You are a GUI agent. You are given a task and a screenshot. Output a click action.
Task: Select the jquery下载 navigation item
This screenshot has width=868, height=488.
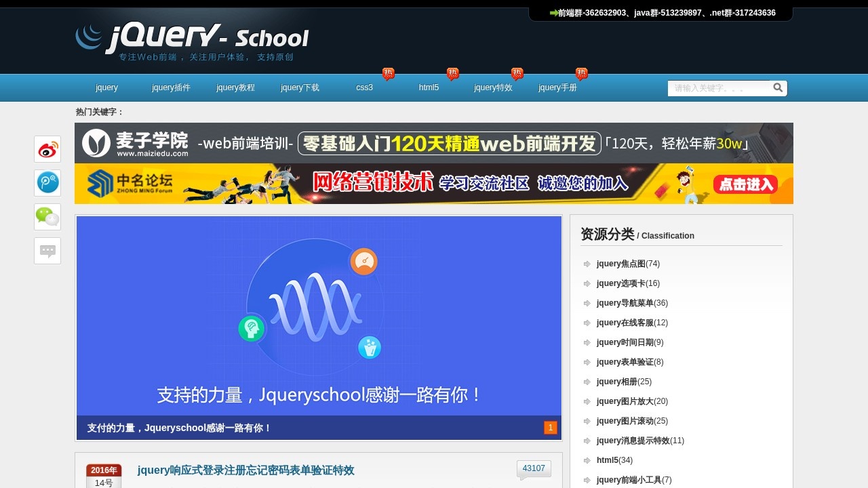(x=300, y=87)
